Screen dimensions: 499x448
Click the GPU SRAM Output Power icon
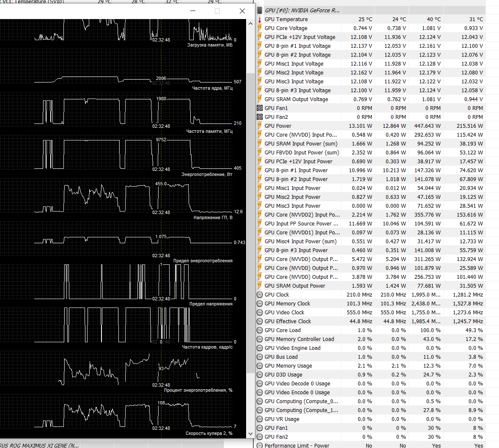259,286
